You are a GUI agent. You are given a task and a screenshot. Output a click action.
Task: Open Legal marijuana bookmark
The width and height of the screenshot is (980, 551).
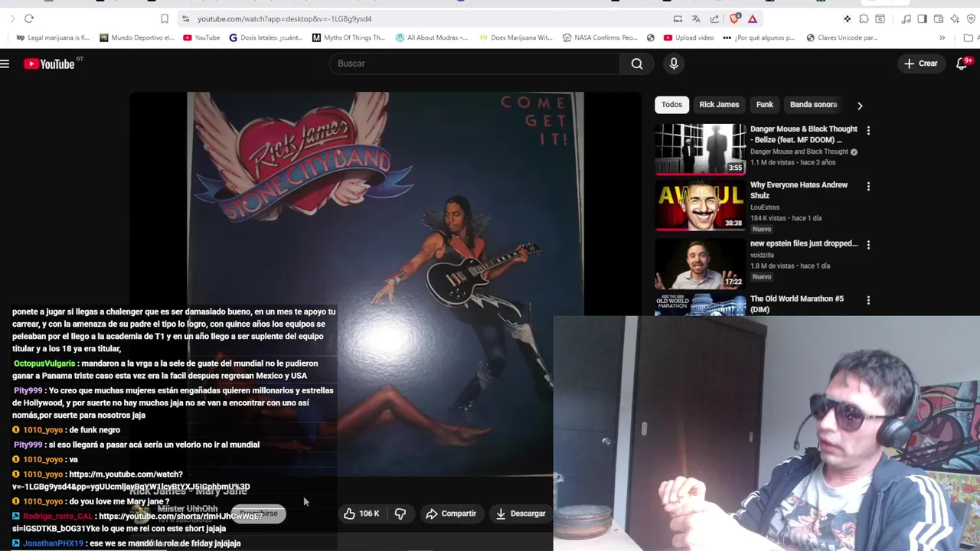click(x=53, y=37)
